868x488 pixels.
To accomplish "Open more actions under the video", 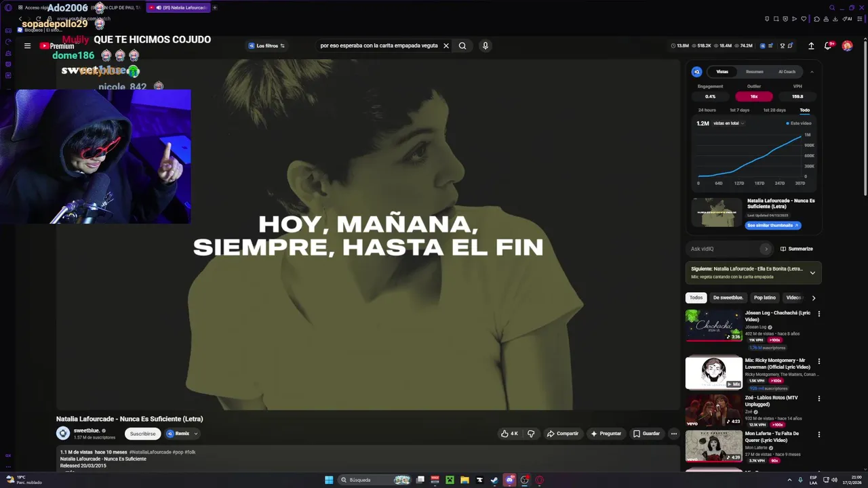I will pos(673,434).
